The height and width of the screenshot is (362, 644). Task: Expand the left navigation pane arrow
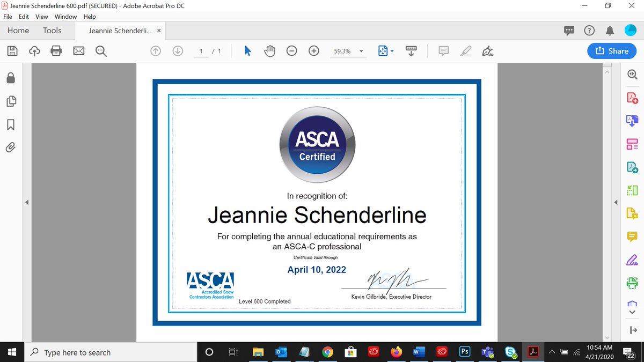(27, 202)
